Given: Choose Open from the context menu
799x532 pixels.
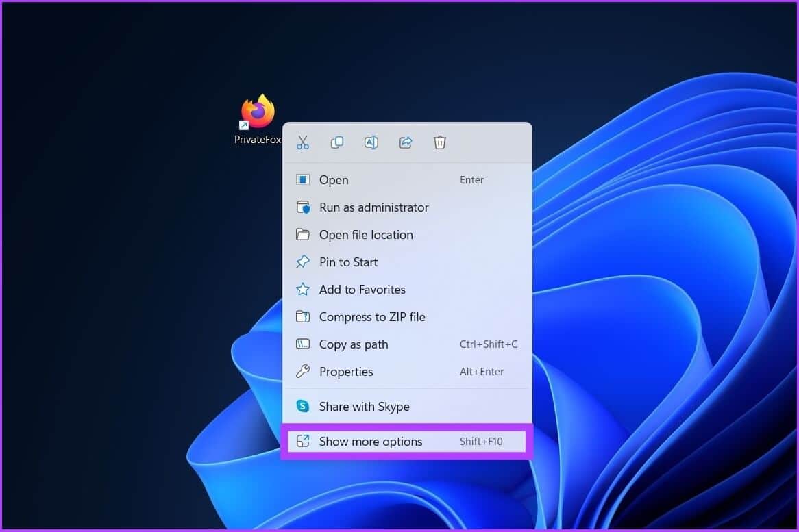Looking at the screenshot, I should pyautogui.click(x=407, y=179).
